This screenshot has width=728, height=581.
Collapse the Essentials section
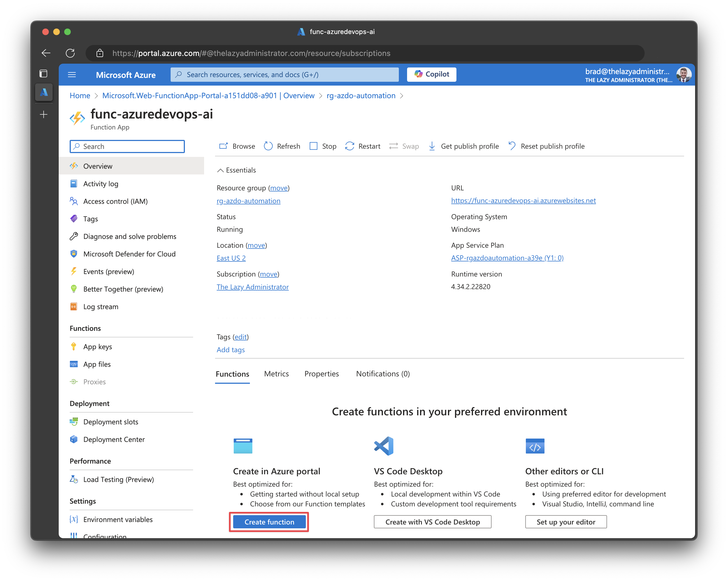pos(236,170)
